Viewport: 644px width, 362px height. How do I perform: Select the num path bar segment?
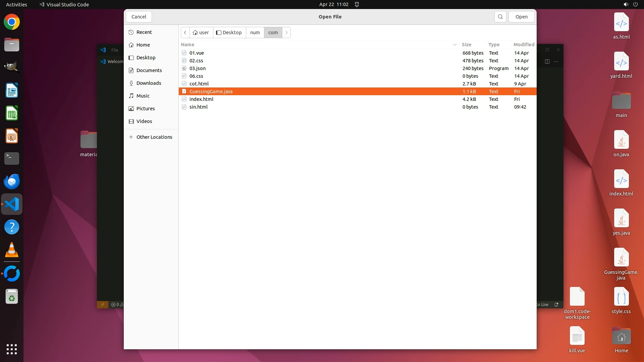255,33
